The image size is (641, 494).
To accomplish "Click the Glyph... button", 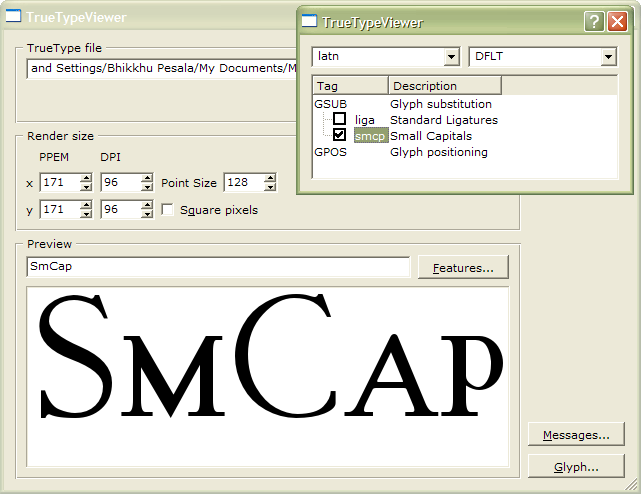I will tap(576, 466).
